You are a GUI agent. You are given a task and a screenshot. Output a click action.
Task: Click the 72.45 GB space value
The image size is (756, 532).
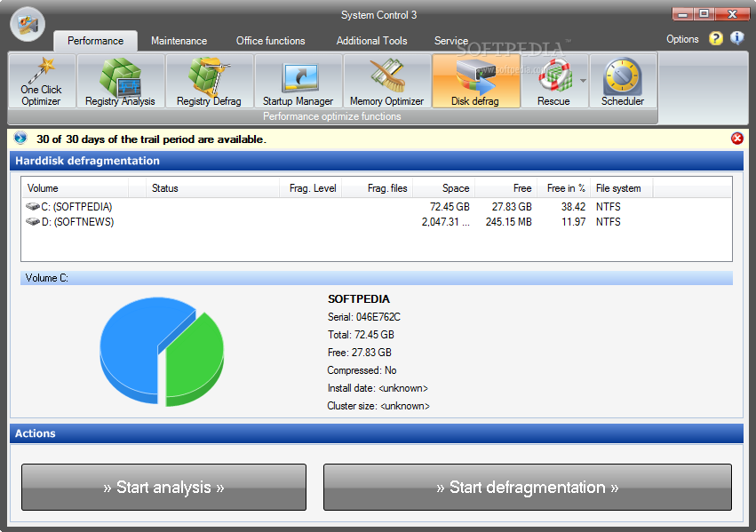coord(450,207)
